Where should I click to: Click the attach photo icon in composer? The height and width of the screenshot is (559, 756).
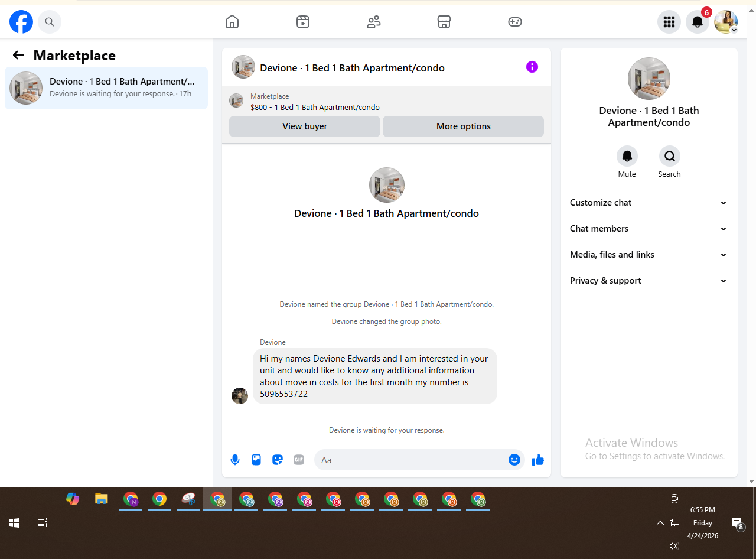pos(256,460)
